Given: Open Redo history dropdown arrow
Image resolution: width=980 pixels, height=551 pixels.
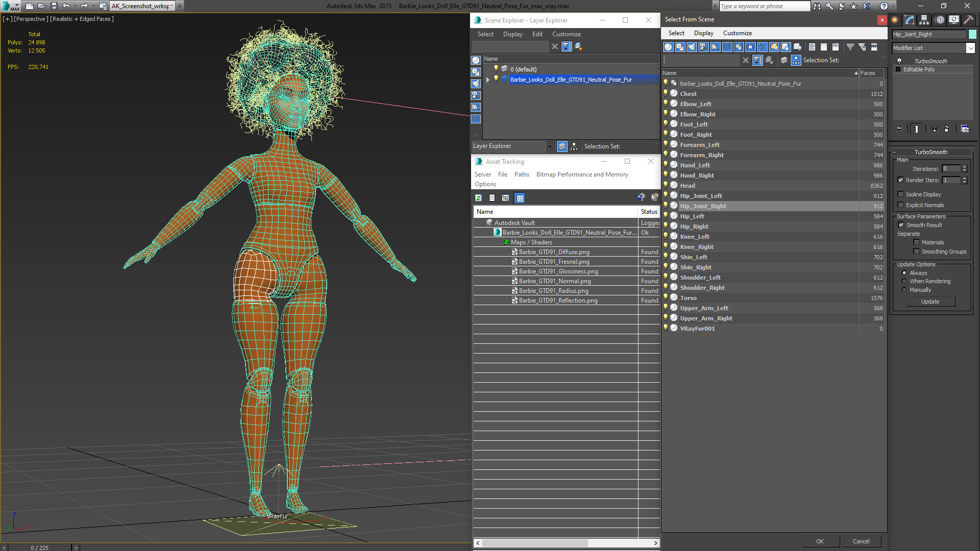Looking at the screenshot, I should click(93, 6).
